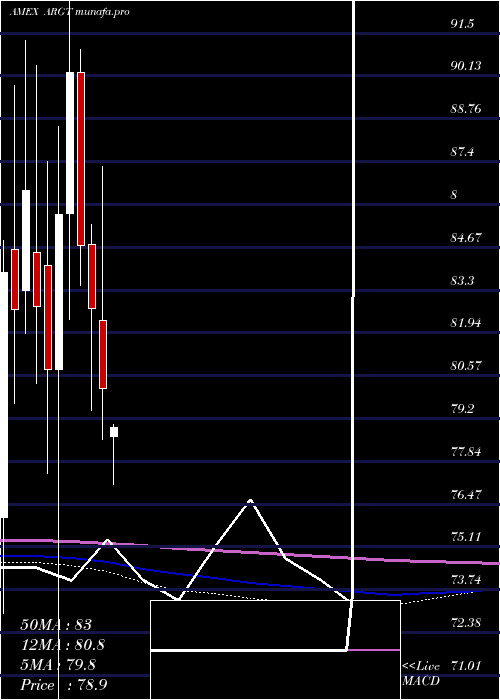Click the 72.38 price axis label

tap(466, 622)
